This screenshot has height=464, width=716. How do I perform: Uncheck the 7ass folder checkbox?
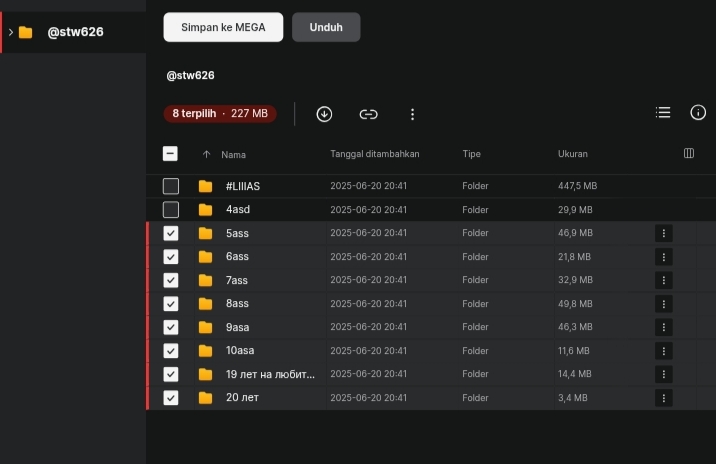[171, 280]
